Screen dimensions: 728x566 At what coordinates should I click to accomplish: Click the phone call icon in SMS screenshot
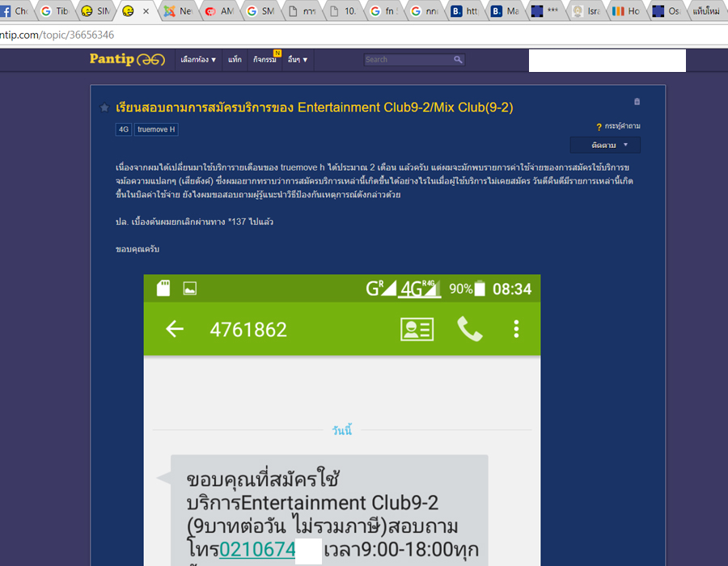click(x=470, y=328)
